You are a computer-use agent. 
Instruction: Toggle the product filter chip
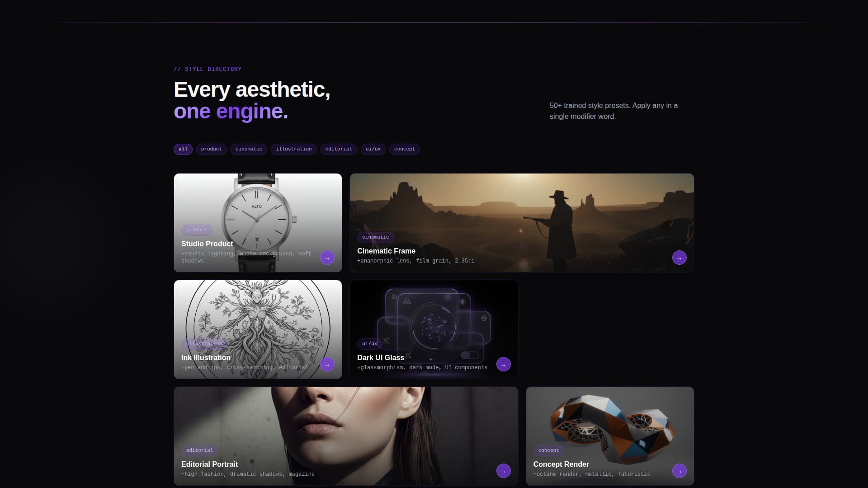point(211,149)
